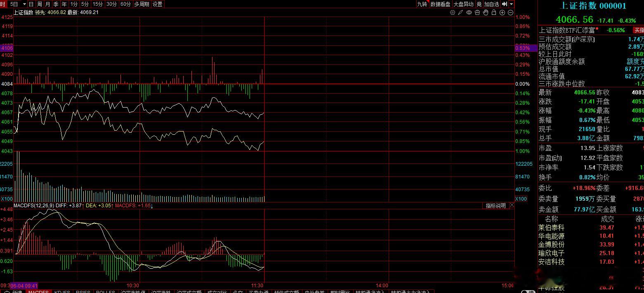The image size is (644, 293).
Task: Zoom out with the minus circle icon
Action: [510, 12]
